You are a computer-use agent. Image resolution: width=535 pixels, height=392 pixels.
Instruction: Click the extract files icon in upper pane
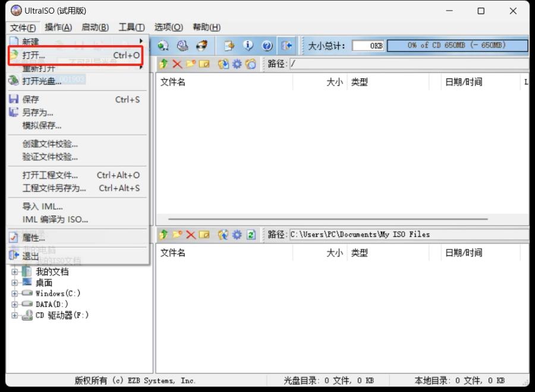pos(224,64)
